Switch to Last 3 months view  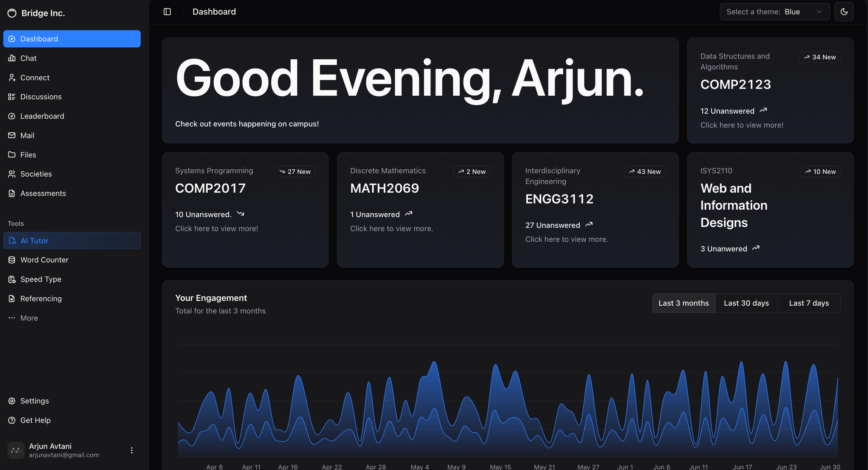click(683, 303)
